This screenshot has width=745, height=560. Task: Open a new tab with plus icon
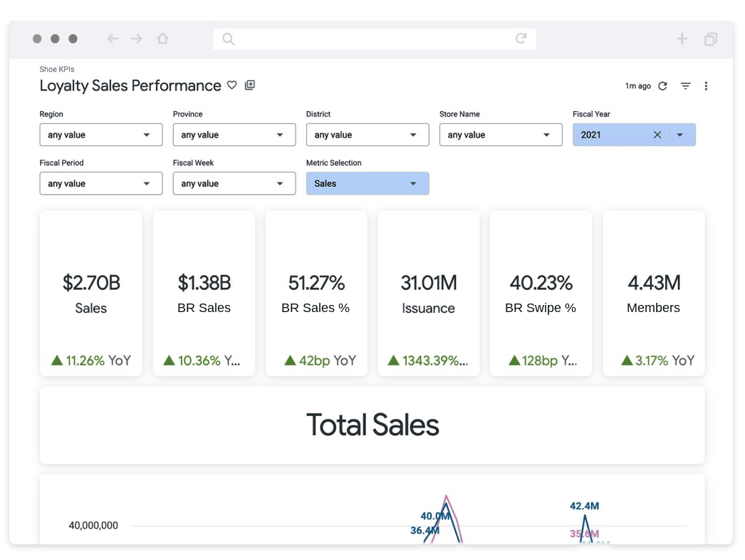(x=682, y=38)
